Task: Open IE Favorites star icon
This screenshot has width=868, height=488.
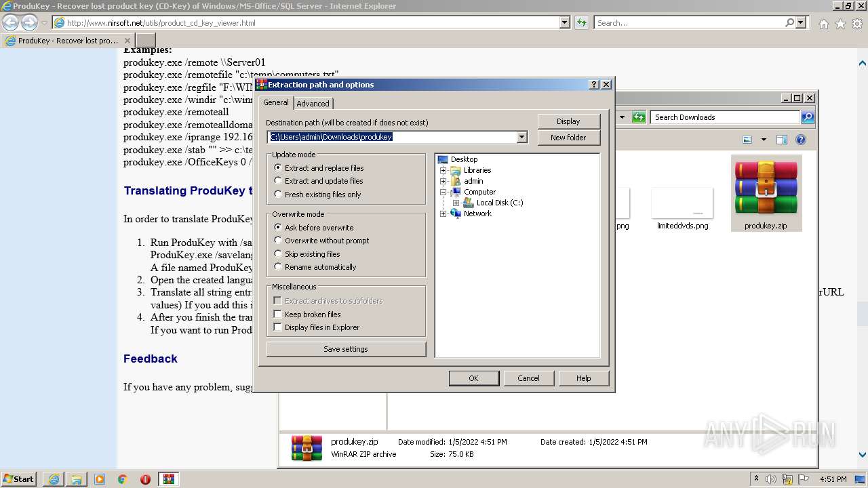Action: (840, 24)
